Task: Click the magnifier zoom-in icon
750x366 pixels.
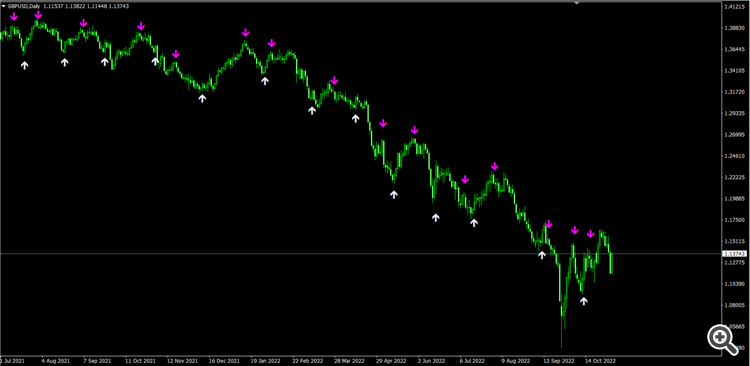Action: [x=723, y=339]
